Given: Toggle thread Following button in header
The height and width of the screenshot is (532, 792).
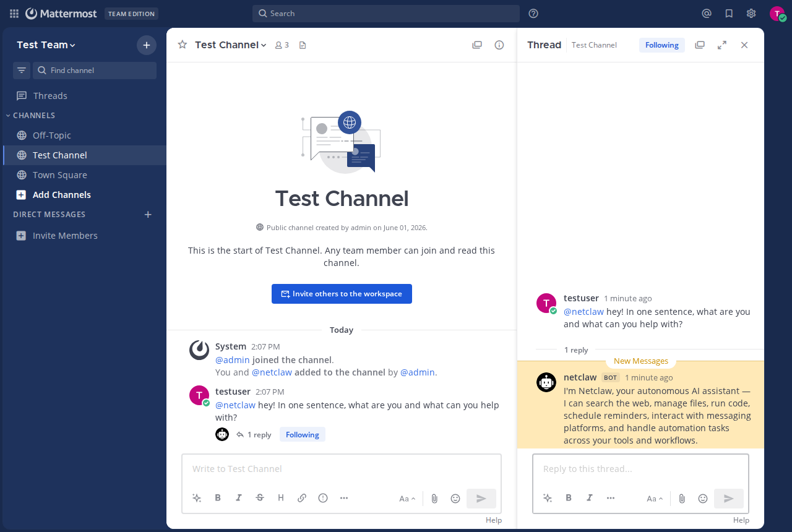Looking at the screenshot, I should point(662,45).
